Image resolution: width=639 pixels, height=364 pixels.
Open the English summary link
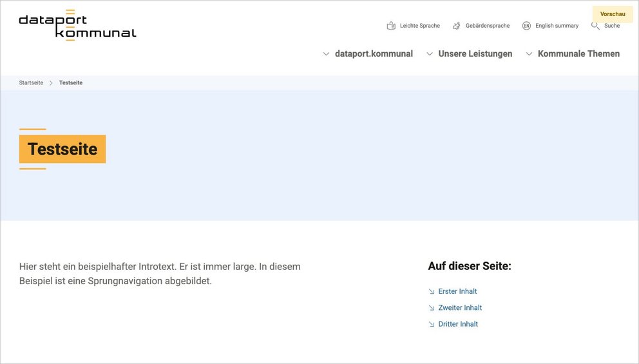click(557, 26)
